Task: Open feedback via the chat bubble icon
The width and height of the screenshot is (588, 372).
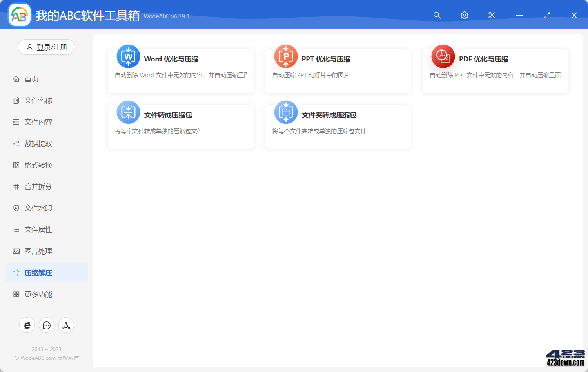Action: [x=47, y=325]
